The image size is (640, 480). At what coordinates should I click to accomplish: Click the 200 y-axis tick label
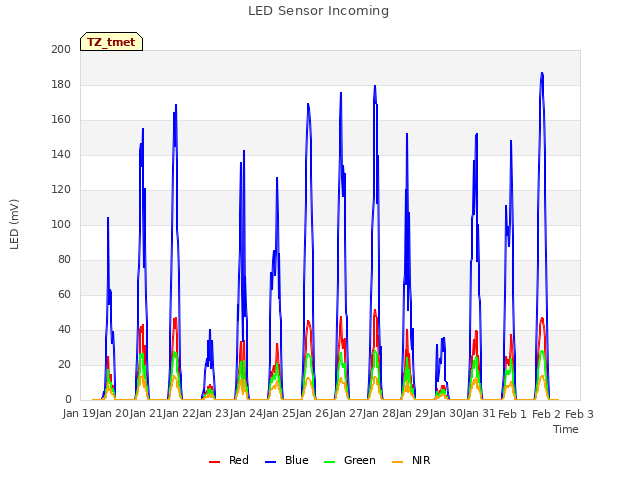(61, 49)
